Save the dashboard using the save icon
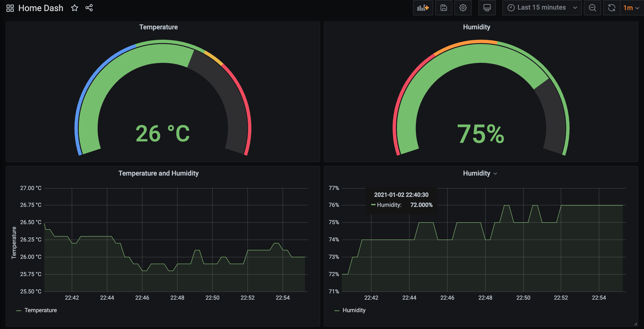The width and height of the screenshot is (644, 329). click(444, 8)
